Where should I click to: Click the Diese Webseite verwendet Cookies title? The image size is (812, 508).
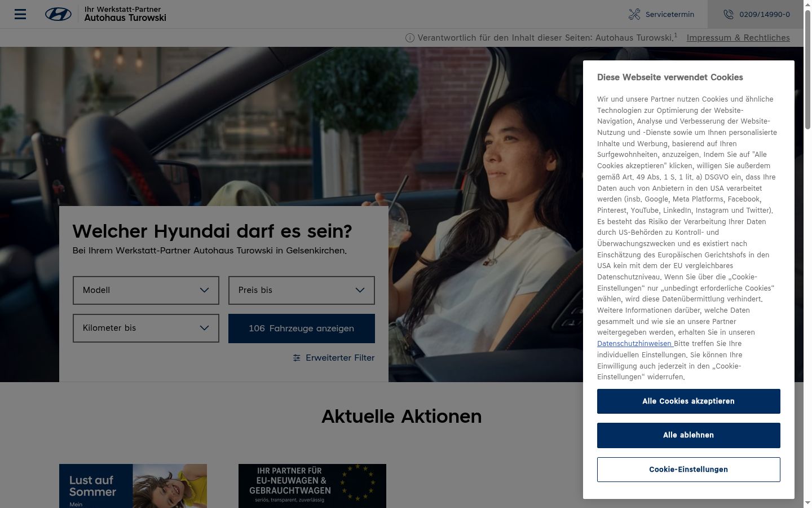pyautogui.click(x=670, y=77)
